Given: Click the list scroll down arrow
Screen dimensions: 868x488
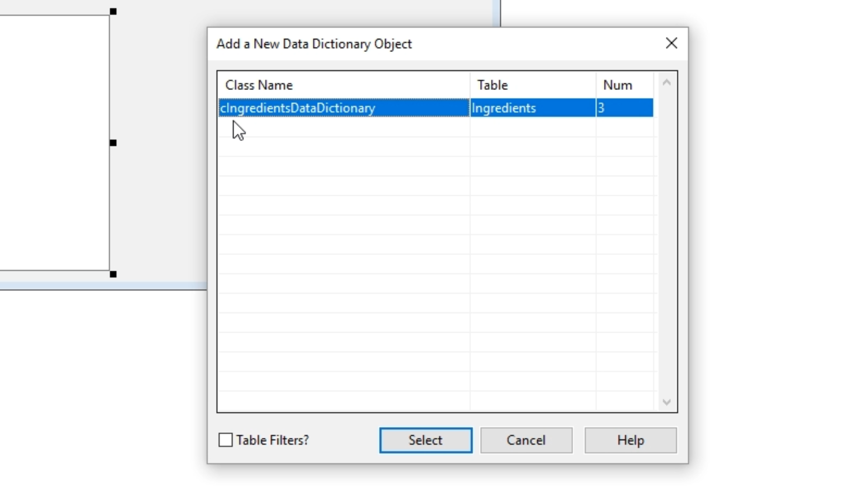Looking at the screenshot, I should pos(666,402).
